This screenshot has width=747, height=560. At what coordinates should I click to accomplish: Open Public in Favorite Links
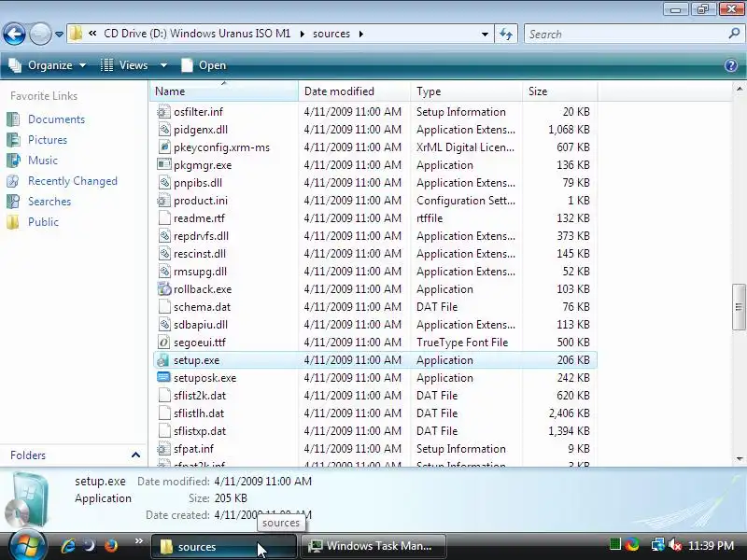click(x=43, y=222)
